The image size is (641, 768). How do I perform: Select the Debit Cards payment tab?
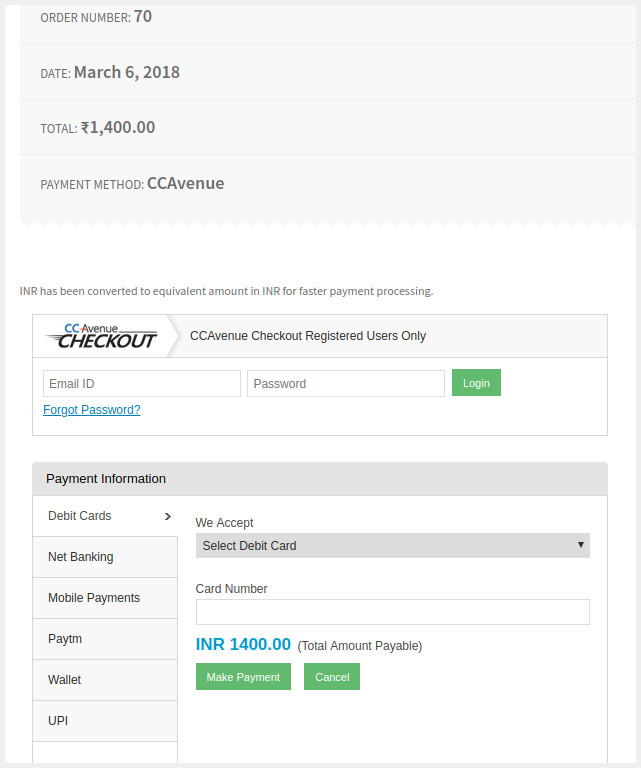pyautogui.click(x=105, y=516)
